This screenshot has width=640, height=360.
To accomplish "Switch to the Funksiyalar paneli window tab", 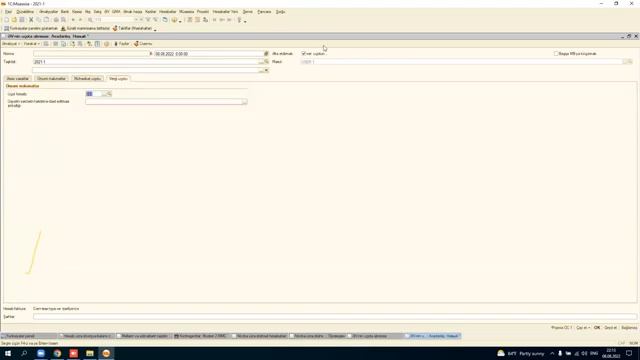I will click(x=29, y=336).
